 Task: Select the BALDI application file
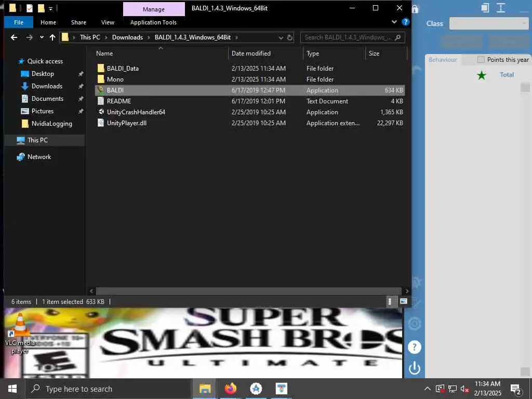pyautogui.click(x=250, y=90)
